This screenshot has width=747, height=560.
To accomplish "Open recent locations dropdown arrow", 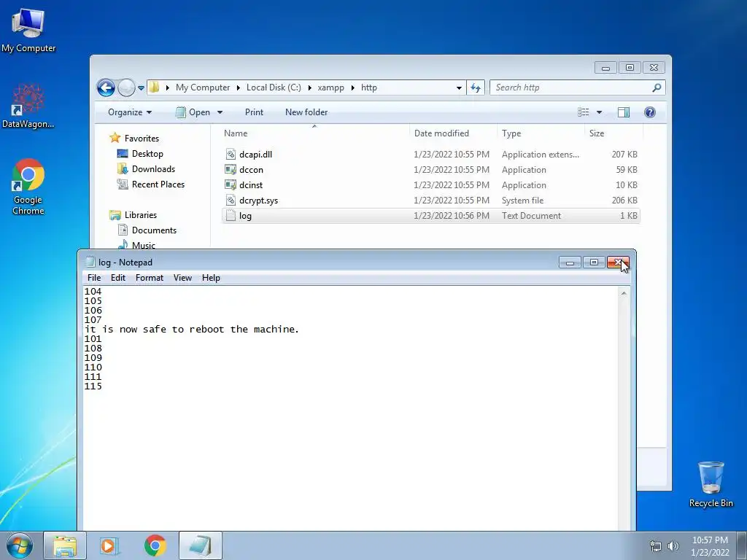I will [141, 88].
